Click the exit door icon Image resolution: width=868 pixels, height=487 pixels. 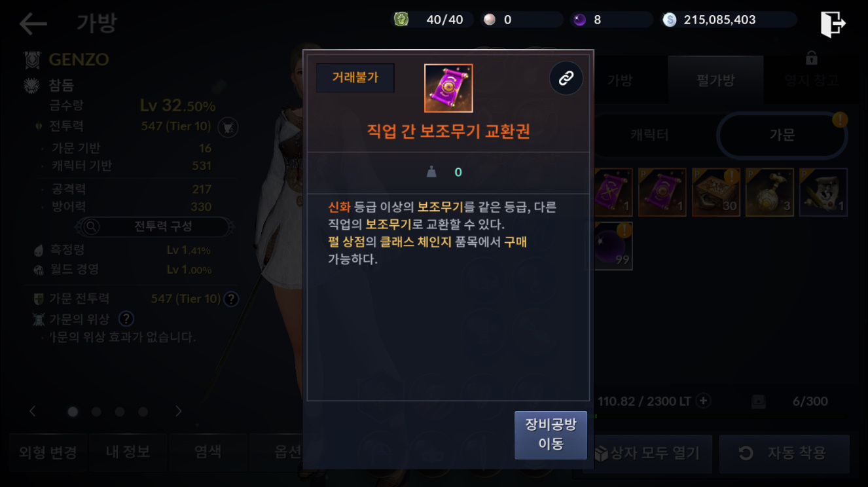pyautogui.click(x=833, y=24)
